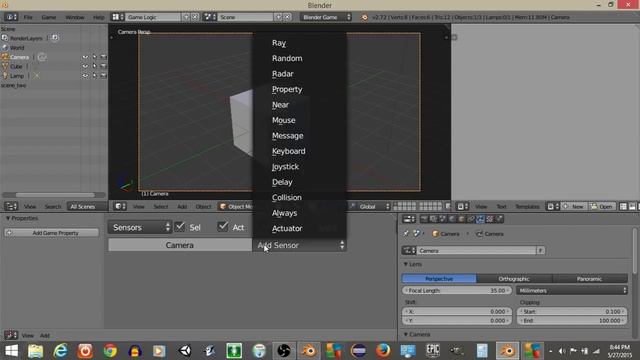
Task: Collapse the Properties panel in logic editor
Action: [8, 218]
